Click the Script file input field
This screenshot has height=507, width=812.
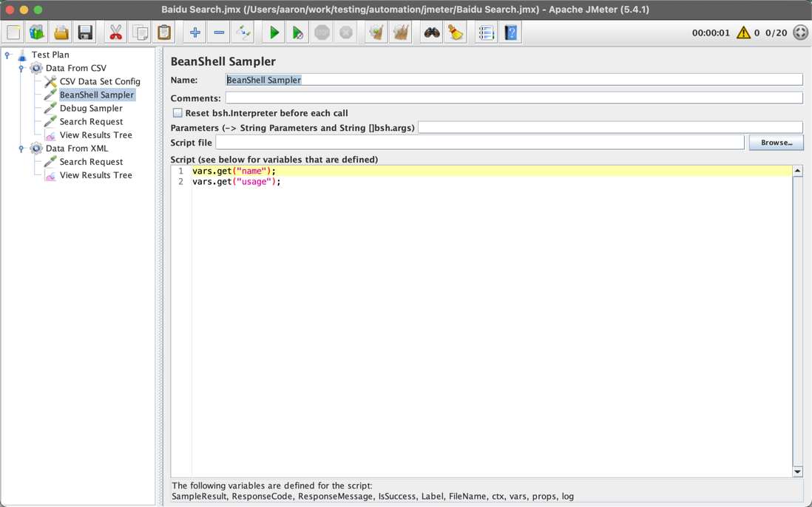(x=479, y=142)
